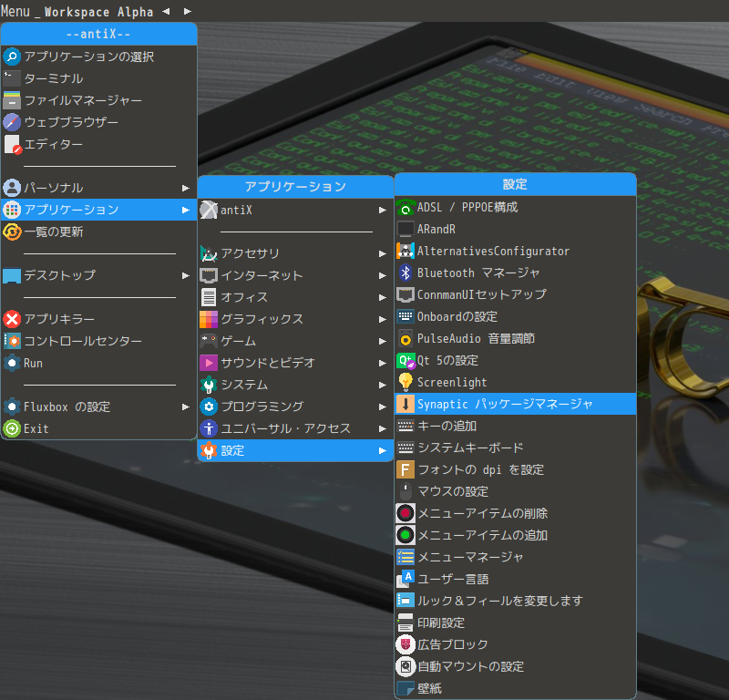
Task: Click the ad block shield icon
Action: click(x=406, y=644)
